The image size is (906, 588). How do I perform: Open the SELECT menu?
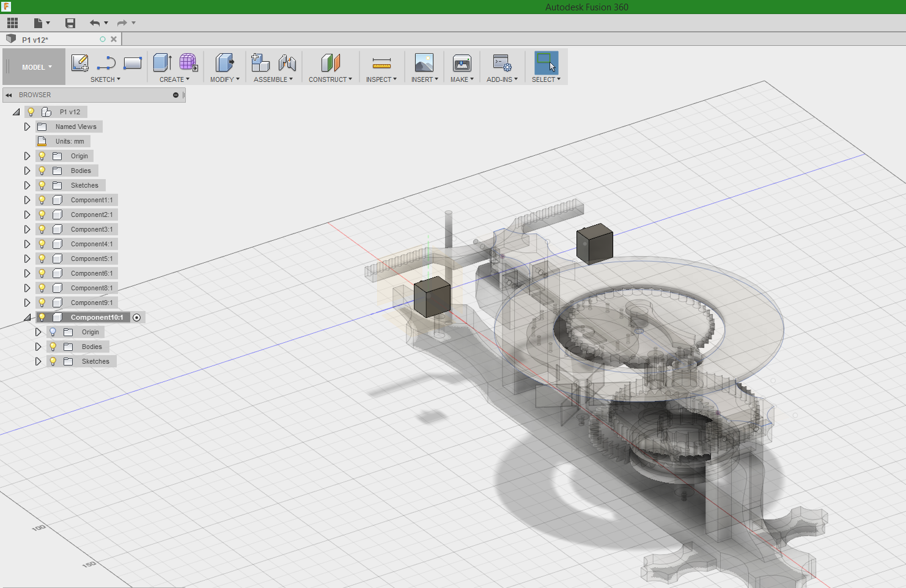coord(546,79)
